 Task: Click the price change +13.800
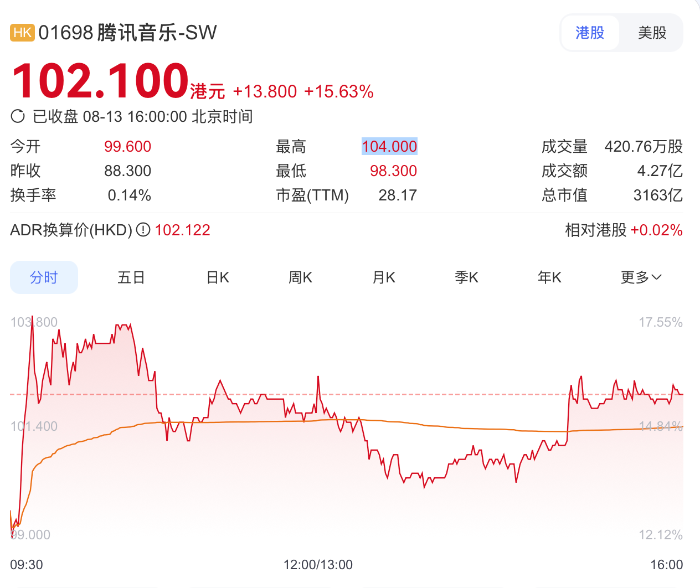pyautogui.click(x=265, y=91)
